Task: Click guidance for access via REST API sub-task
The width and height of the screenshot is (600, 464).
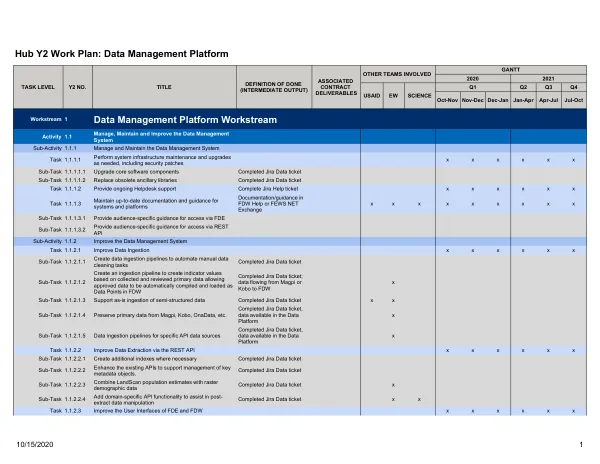Action: (x=161, y=230)
